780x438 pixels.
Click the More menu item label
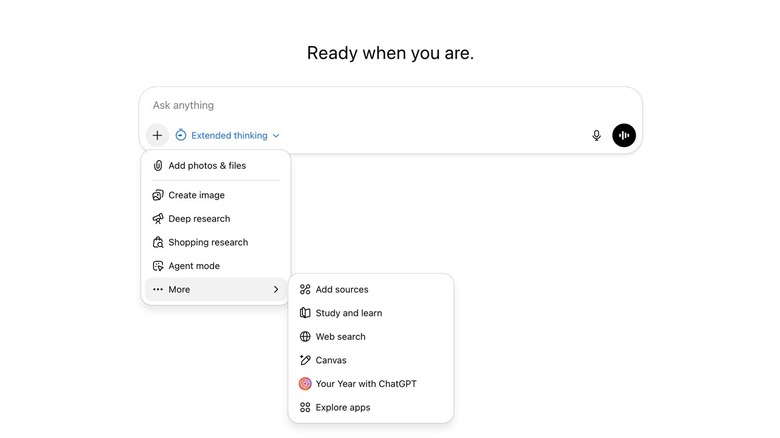coord(179,290)
